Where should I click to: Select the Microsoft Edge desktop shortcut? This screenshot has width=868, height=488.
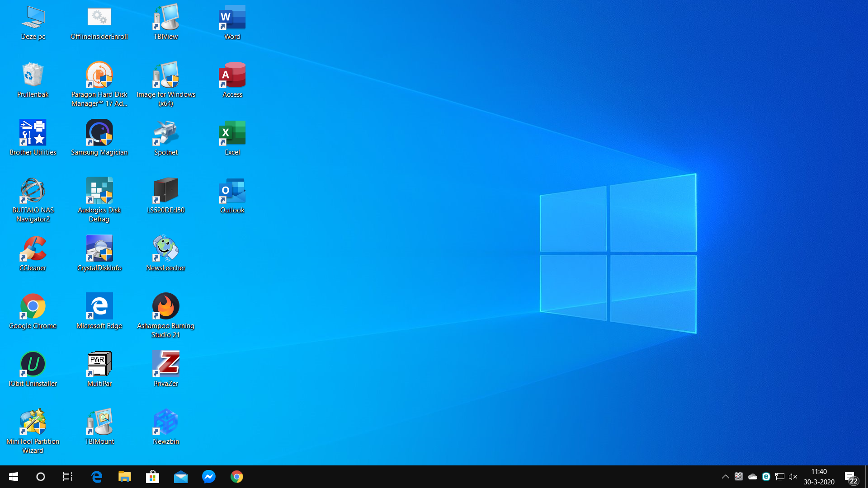pos(99,312)
